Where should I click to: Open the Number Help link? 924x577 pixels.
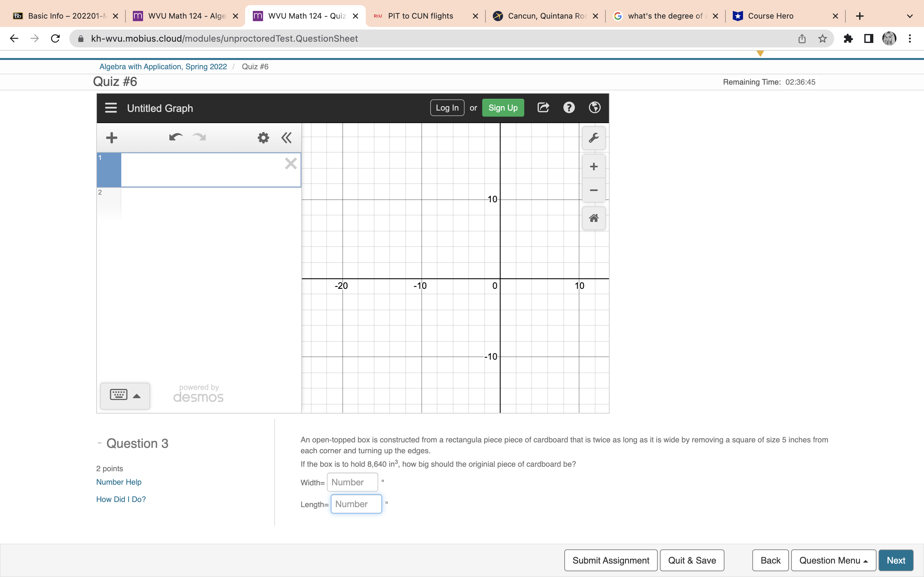[x=119, y=482]
